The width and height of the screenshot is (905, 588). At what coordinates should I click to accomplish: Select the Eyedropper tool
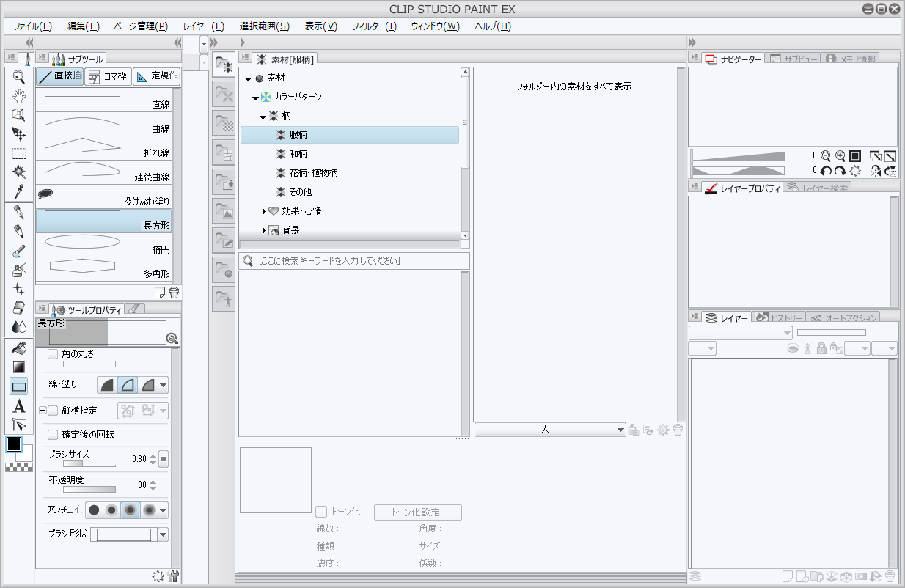click(19, 191)
